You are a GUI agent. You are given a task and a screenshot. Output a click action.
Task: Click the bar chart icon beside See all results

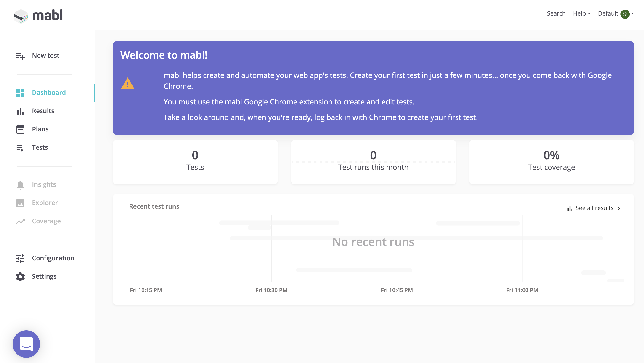tap(570, 208)
